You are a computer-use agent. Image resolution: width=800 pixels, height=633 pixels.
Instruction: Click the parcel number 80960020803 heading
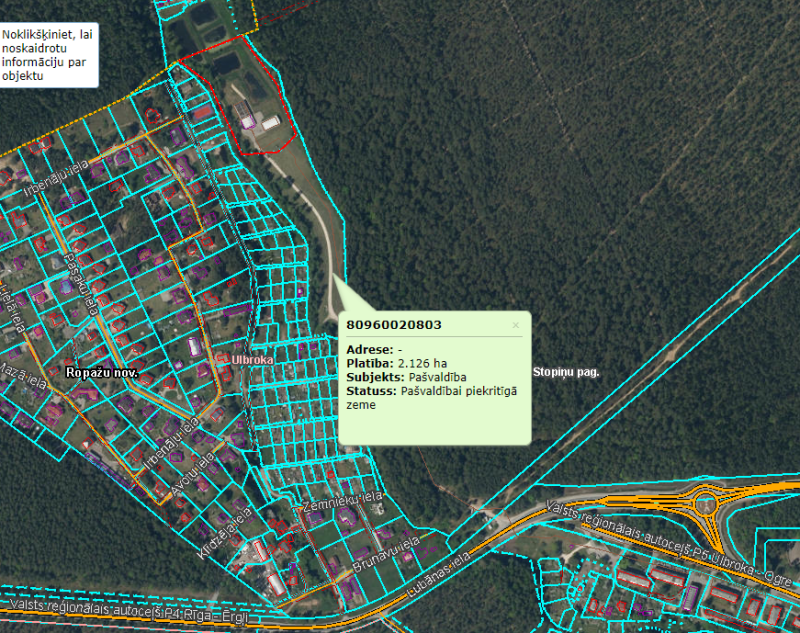tap(394, 325)
